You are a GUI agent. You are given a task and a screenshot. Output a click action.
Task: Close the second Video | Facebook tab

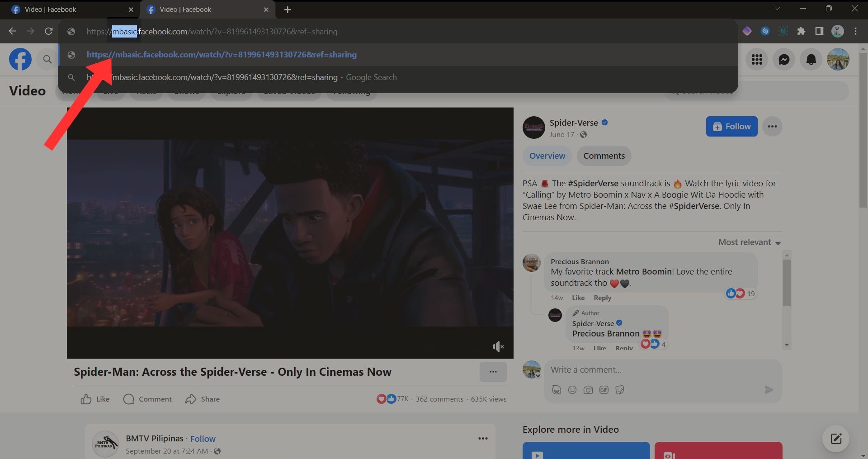(266, 9)
